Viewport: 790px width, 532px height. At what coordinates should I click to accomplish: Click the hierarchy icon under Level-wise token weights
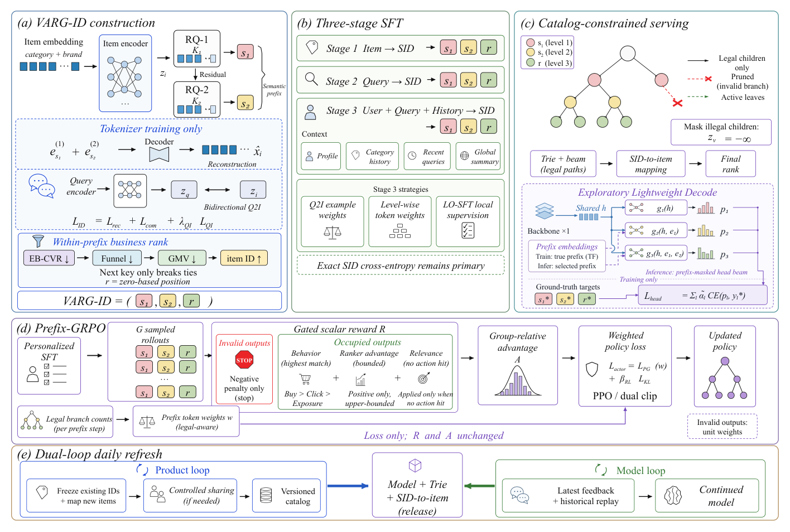pyautogui.click(x=400, y=231)
